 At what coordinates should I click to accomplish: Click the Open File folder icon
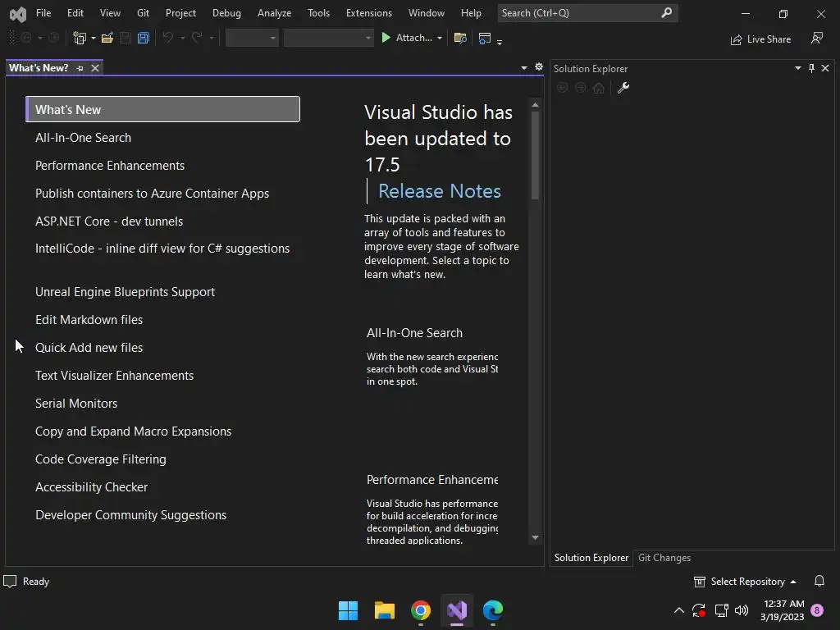107,38
